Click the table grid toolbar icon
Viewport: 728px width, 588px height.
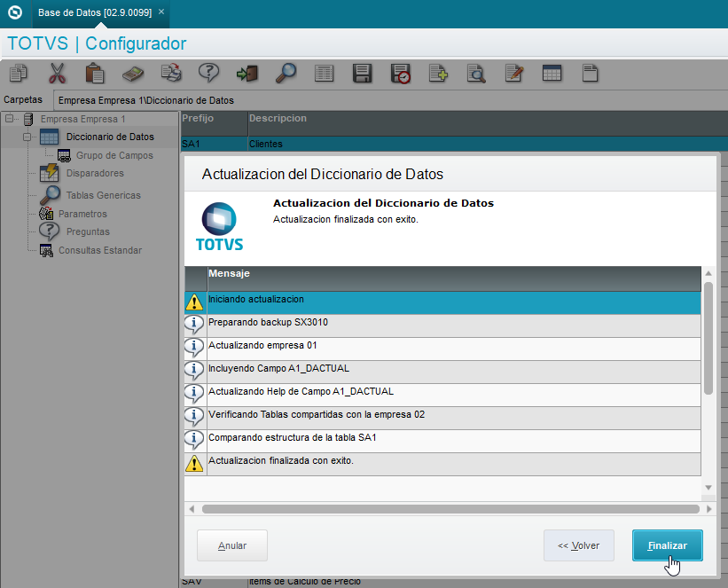[x=552, y=73]
